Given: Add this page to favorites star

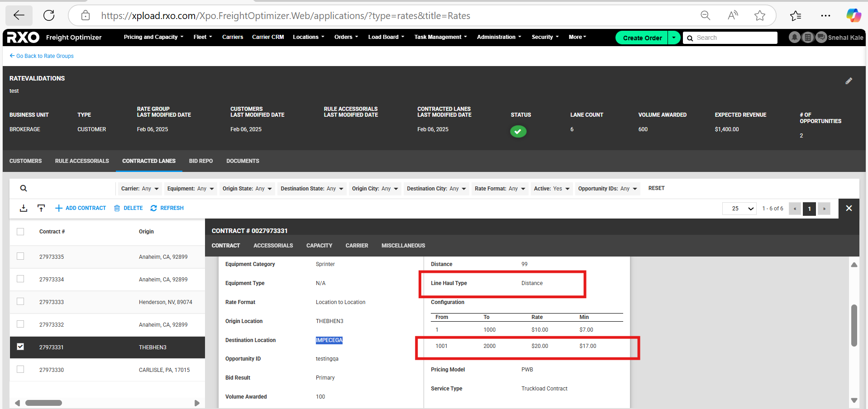Looking at the screenshot, I should pos(760,15).
